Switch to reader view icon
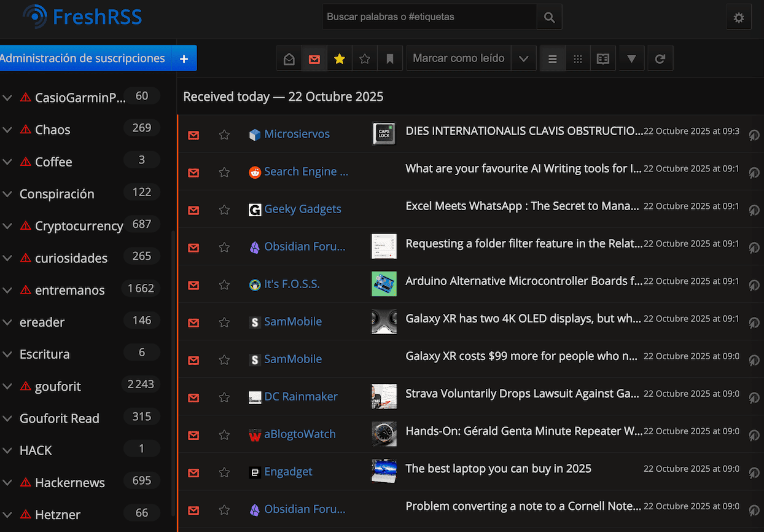Image resolution: width=764 pixels, height=532 pixels. coord(603,59)
